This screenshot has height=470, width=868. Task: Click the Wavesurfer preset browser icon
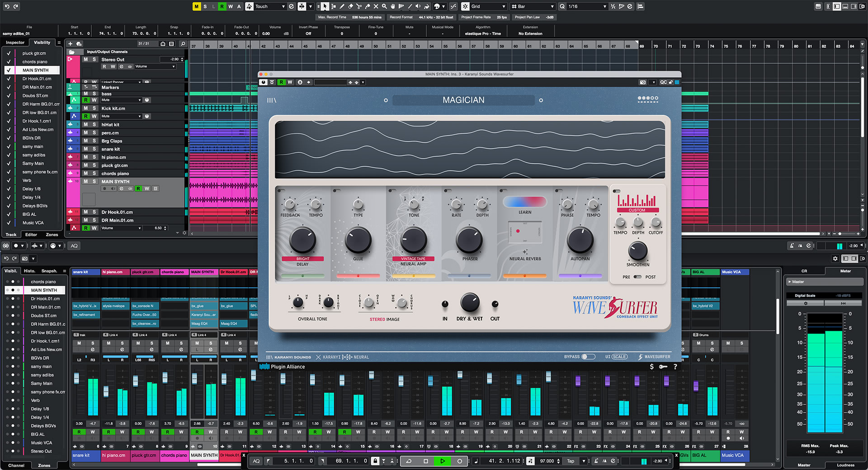click(x=272, y=100)
